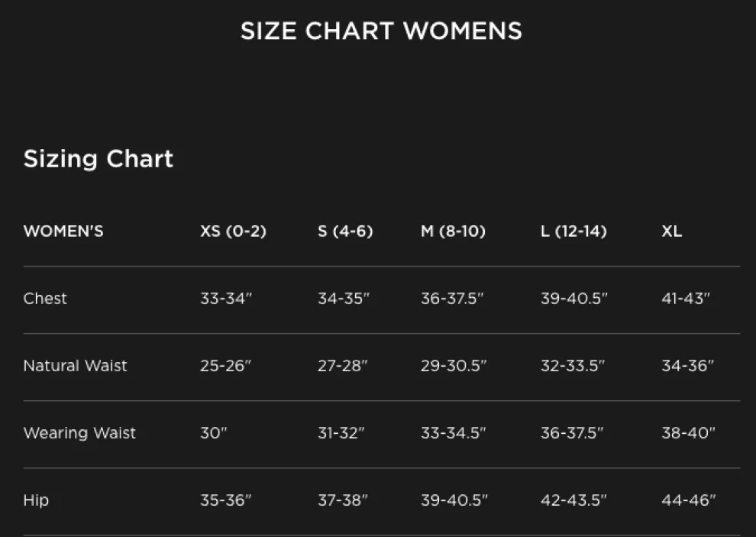Click the large hip value 42-43.5"
Screen dimensions: 756x537
[x=573, y=500]
